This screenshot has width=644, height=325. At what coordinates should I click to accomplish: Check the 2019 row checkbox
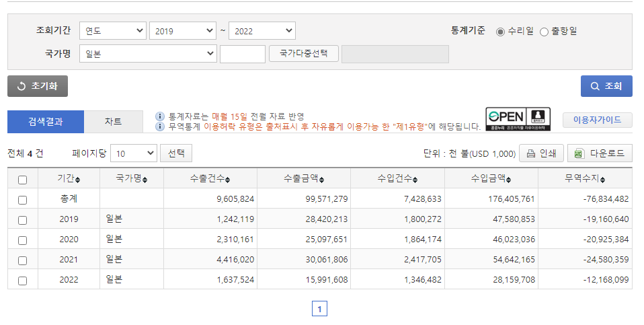(23, 220)
